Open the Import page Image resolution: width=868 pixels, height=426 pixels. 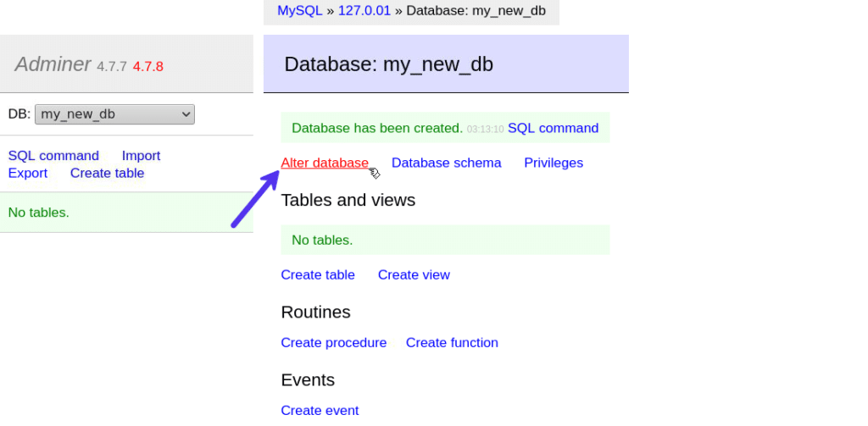[141, 156]
